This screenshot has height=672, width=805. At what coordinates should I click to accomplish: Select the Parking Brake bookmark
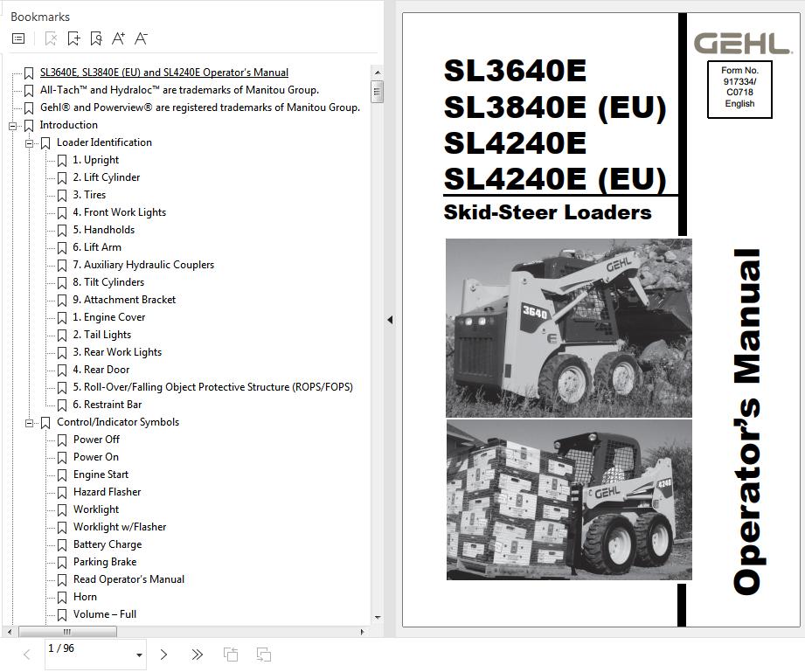(105, 562)
